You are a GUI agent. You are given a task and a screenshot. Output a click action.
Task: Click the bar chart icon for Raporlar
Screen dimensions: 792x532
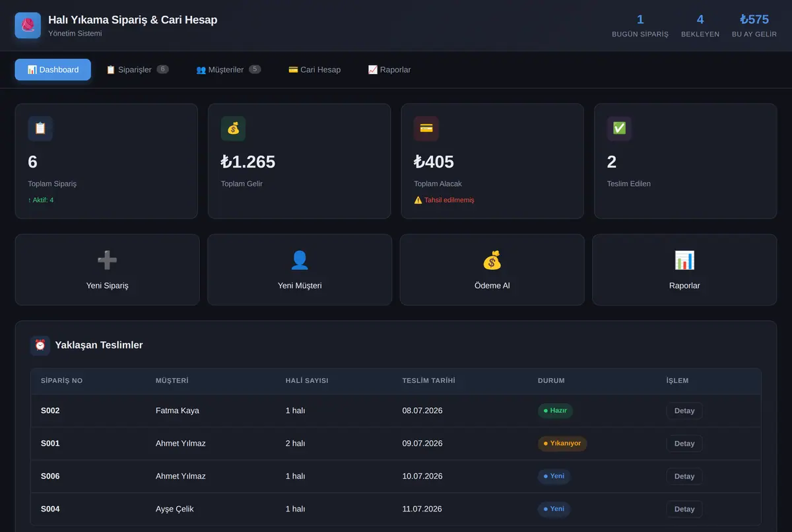(x=684, y=261)
